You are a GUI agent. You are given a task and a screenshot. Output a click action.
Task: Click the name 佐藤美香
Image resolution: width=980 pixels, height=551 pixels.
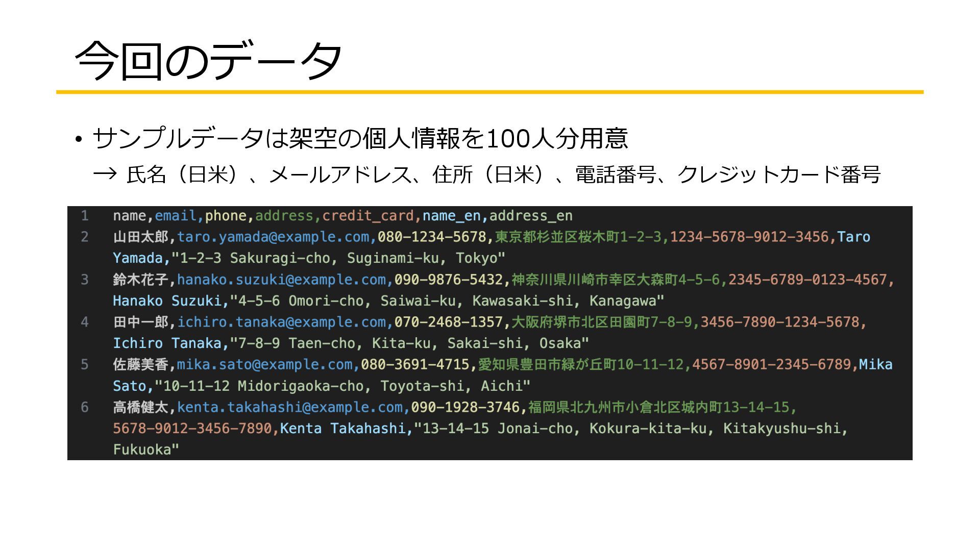pyautogui.click(x=140, y=364)
